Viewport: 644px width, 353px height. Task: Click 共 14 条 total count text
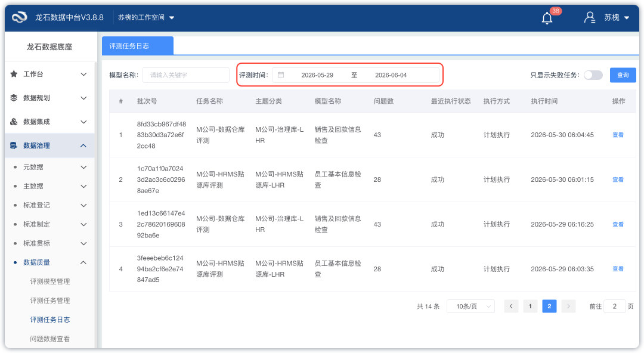[x=428, y=306]
